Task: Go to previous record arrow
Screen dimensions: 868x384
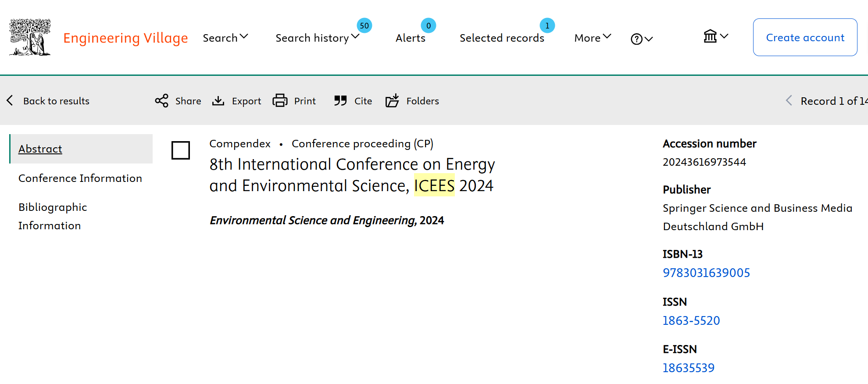Action: coord(789,100)
